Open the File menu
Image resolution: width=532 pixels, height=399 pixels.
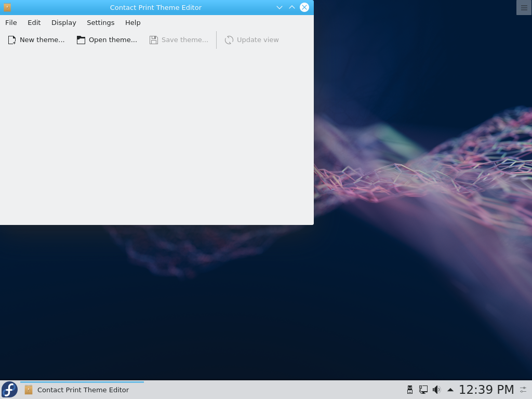[11, 23]
